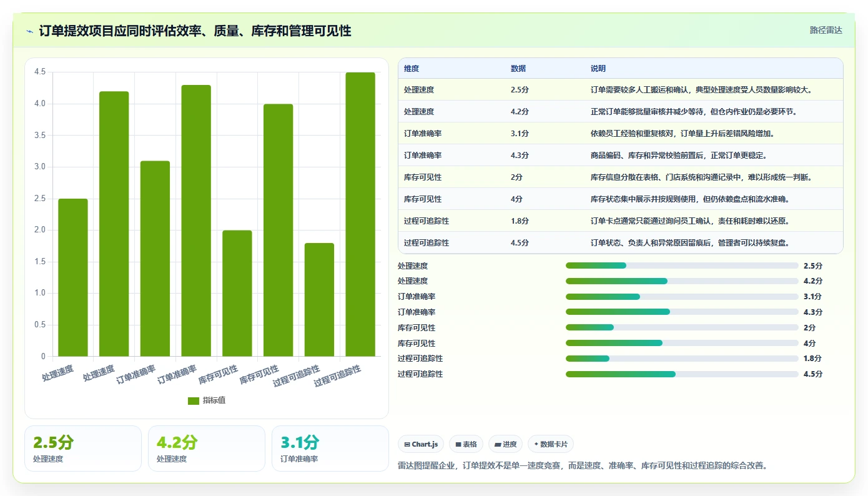Click the 2.5分 cell in the table

[x=520, y=90]
